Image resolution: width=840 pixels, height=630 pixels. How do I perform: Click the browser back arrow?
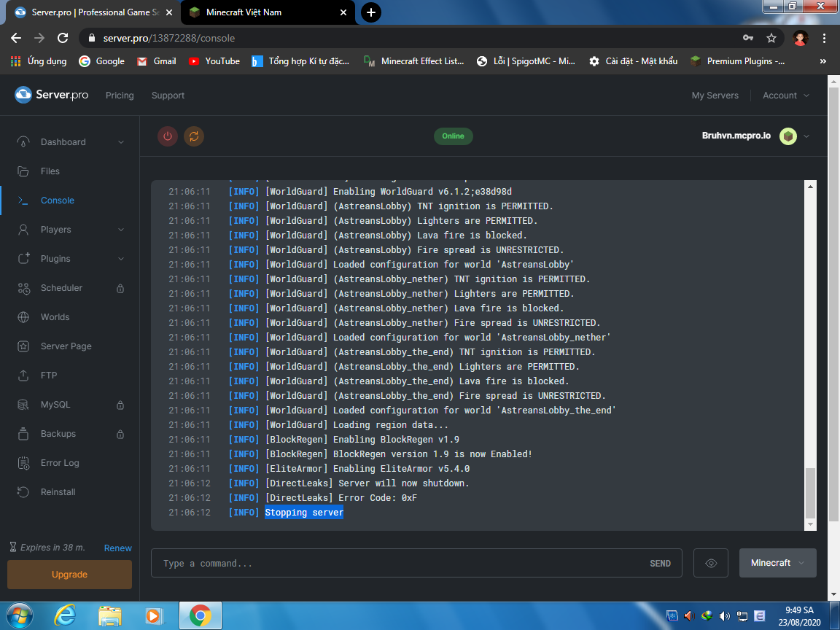pyautogui.click(x=16, y=38)
